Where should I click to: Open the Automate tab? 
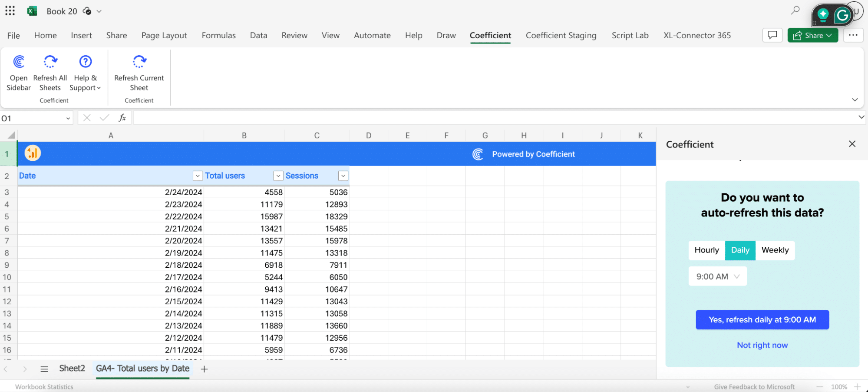pos(372,36)
